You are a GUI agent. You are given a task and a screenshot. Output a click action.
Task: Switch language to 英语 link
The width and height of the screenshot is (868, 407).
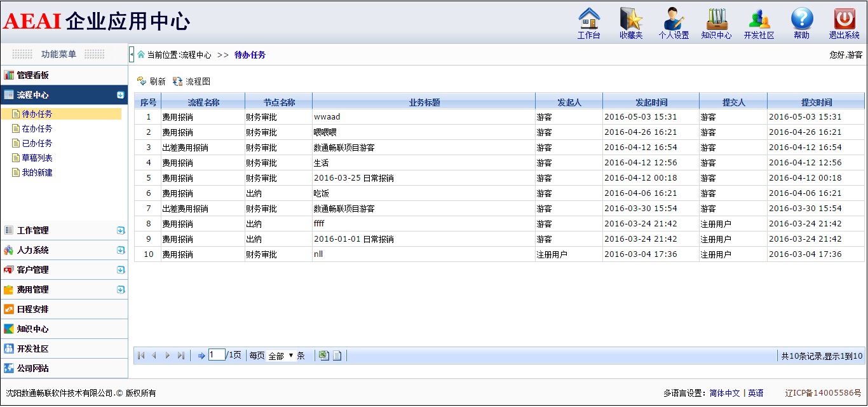click(756, 393)
